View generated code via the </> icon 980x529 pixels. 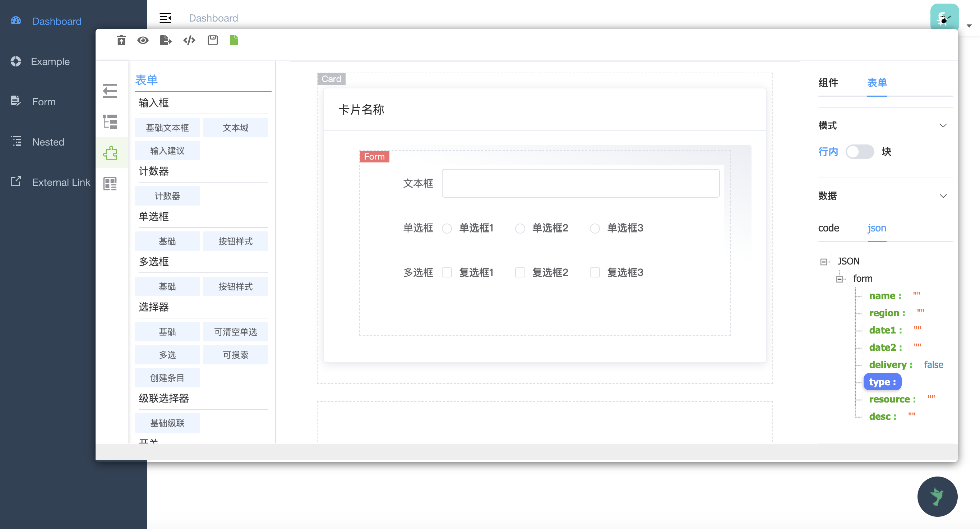[x=189, y=40]
